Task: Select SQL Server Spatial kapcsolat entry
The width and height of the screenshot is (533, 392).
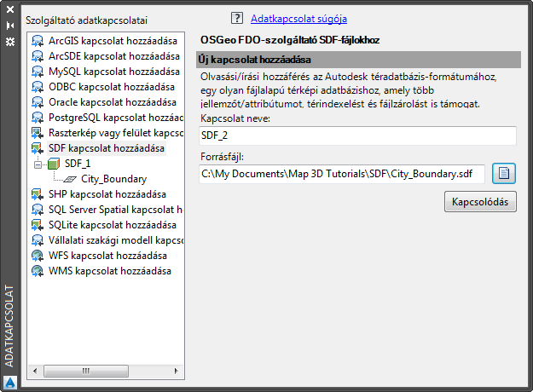Action: pos(116,210)
